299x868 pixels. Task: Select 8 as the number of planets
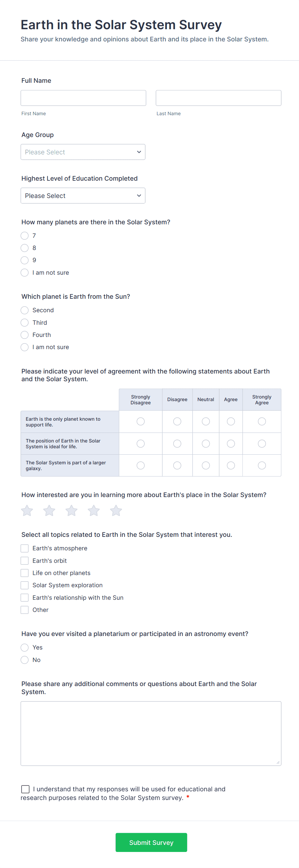tap(24, 248)
